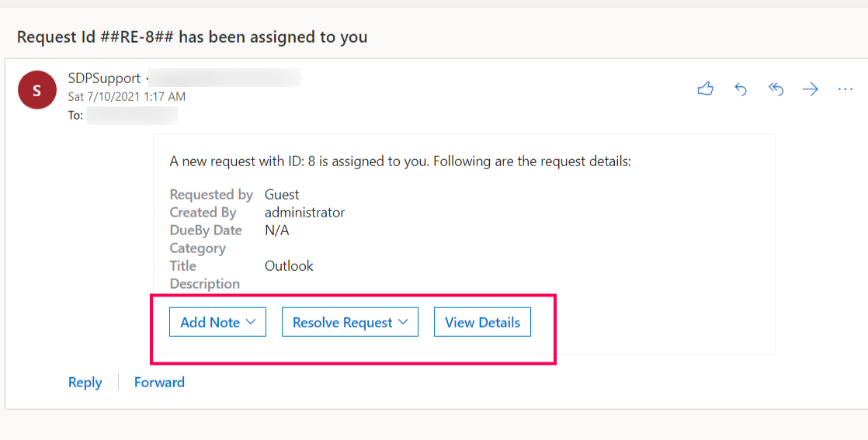Click the Sat 7/10/2021 1:17 AM timestamp
Viewport: 868px width, 440px height.
127,96
